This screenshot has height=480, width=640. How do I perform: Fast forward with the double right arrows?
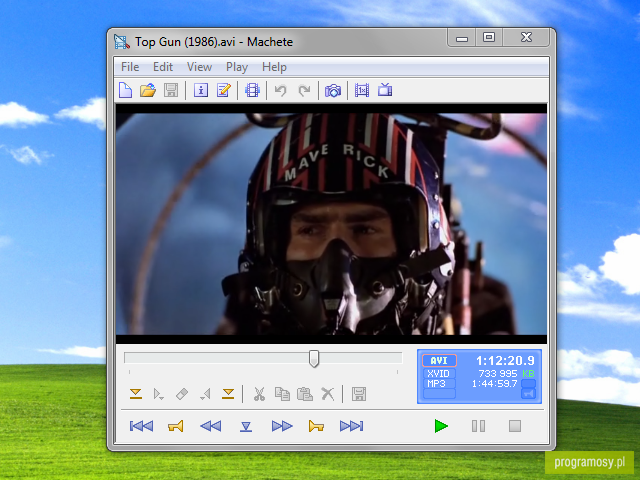282,426
